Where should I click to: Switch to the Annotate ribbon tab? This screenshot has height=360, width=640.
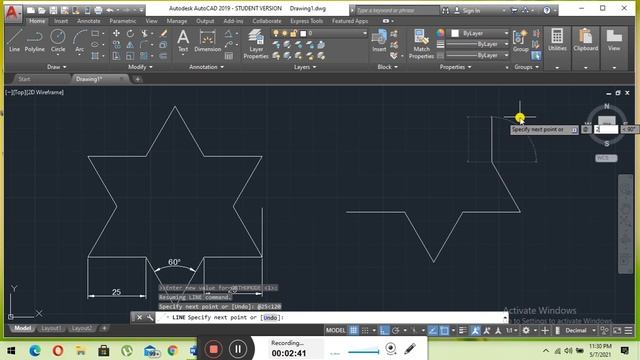click(89, 21)
